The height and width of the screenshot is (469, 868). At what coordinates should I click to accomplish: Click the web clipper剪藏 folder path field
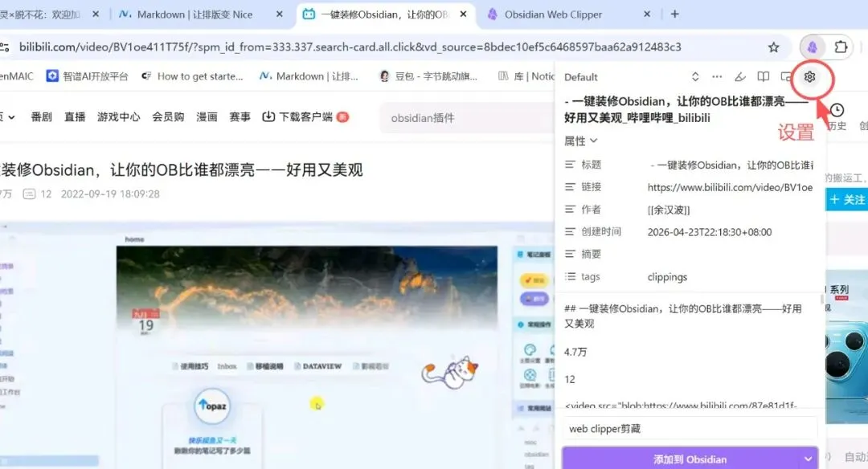pyautogui.click(x=690, y=429)
